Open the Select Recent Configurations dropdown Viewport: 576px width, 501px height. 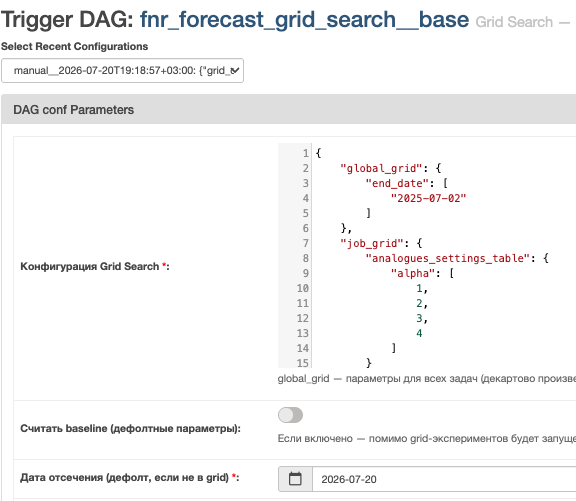(x=122, y=70)
